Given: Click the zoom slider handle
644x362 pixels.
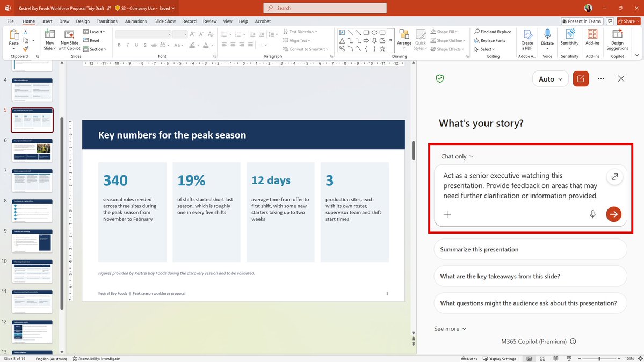Looking at the screenshot, I should pos(599,359).
